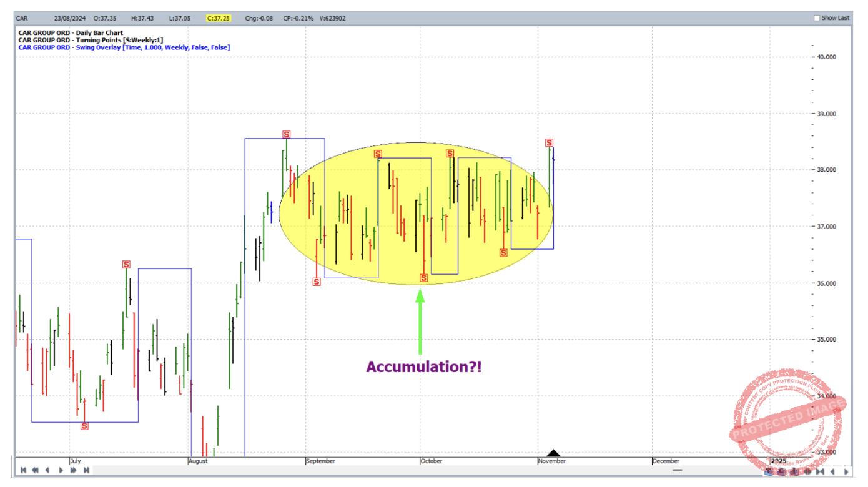Click the CAR symbol in header bar

22,18
